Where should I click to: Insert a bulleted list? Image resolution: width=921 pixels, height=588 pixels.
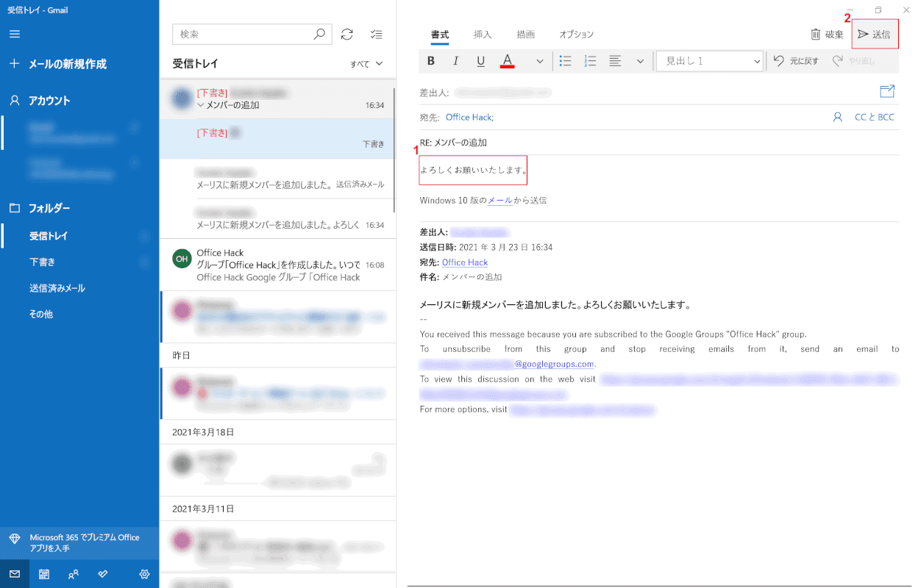point(565,61)
